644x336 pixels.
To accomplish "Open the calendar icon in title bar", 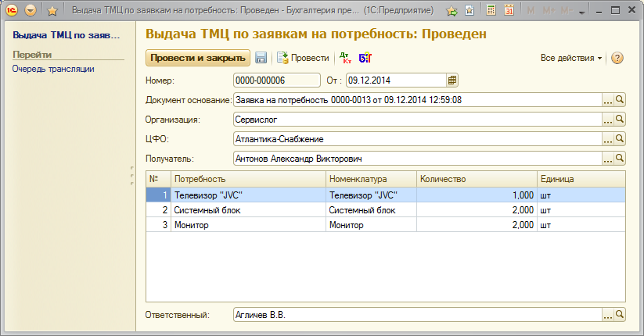I will coord(509,11).
